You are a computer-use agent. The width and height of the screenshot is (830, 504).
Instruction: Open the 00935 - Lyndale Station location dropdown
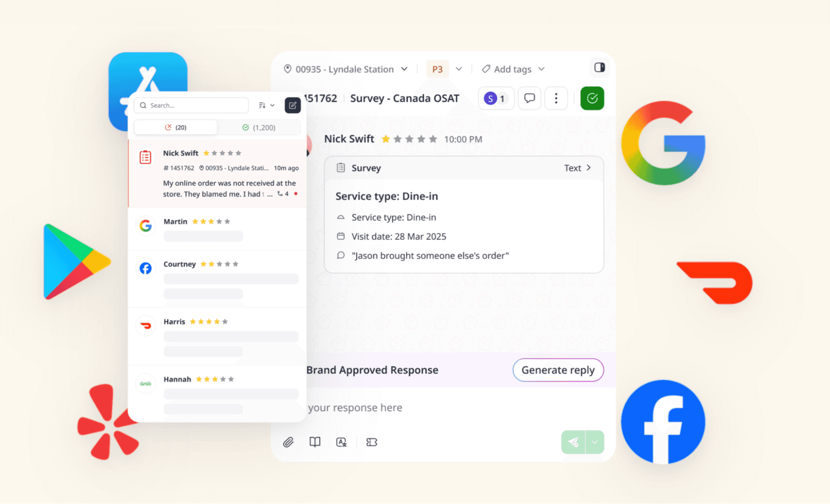pyautogui.click(x=345, y=69)
